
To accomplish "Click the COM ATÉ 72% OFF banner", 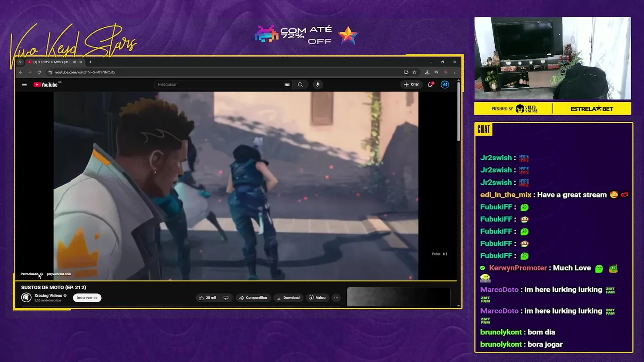I will (x=306, y=35).
